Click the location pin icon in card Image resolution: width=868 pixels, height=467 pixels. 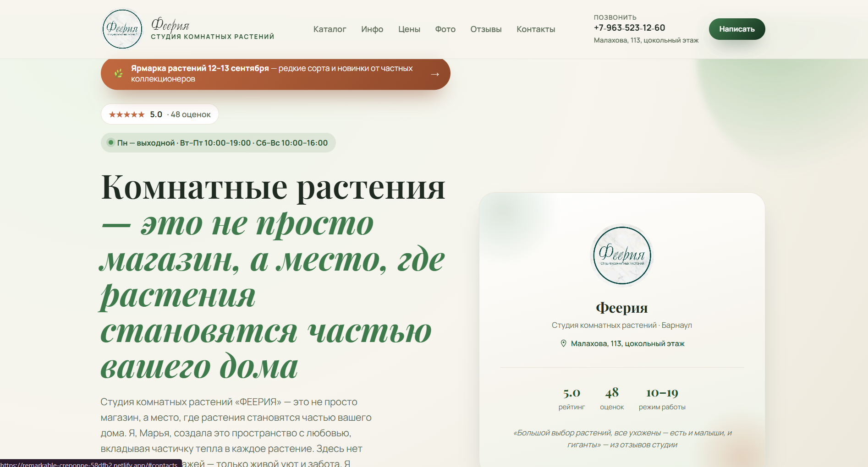tap(564, 343)
